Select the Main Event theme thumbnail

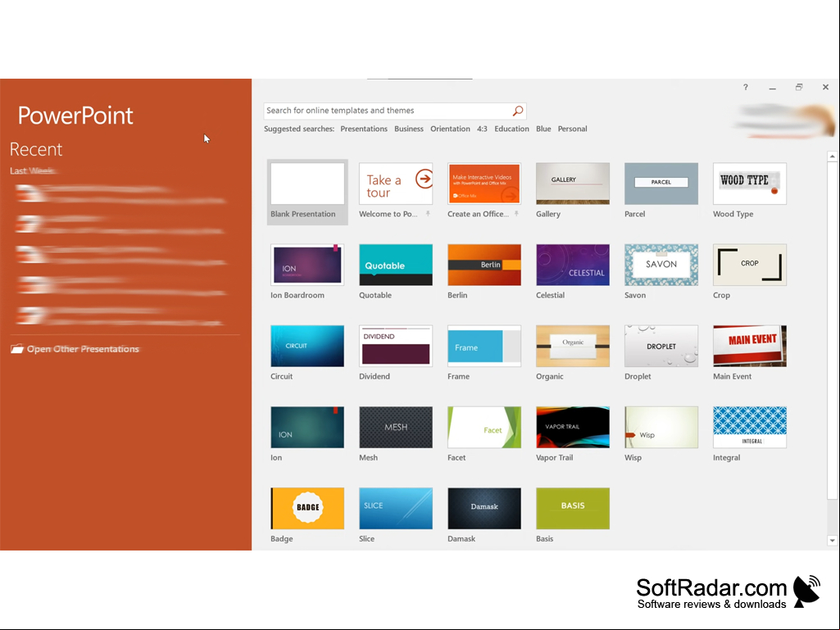point(750,346)
